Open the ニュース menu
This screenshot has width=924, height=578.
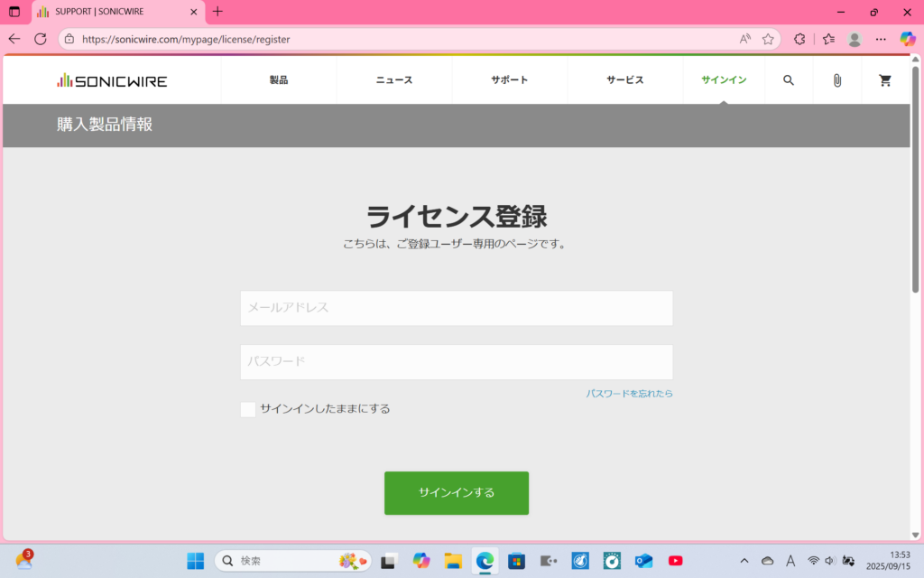394,80
